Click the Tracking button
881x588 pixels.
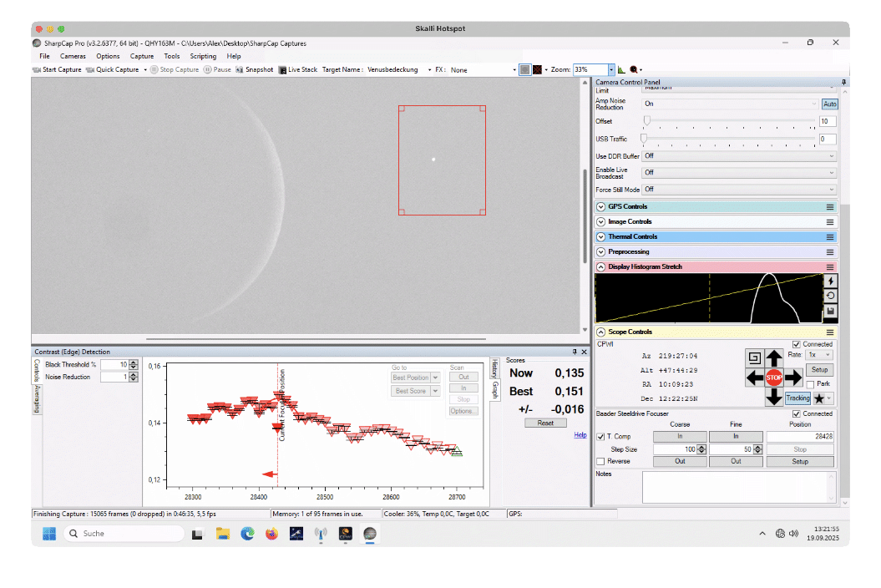point(797,398)
